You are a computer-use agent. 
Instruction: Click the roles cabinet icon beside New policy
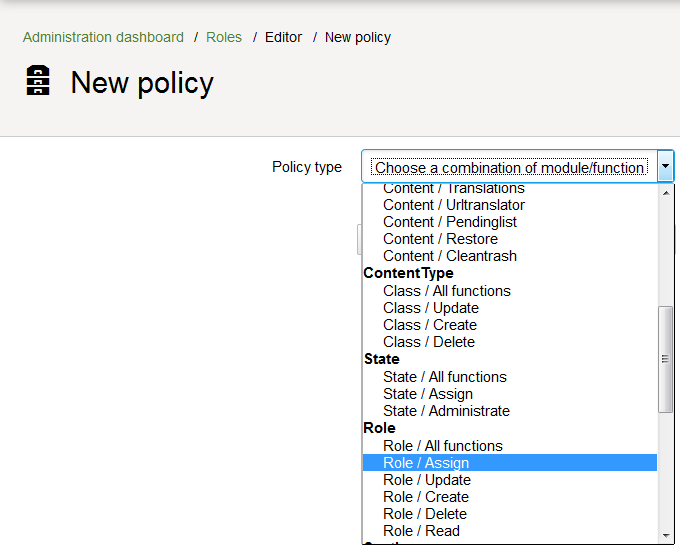pyautogui.click(x=38, y=81)
